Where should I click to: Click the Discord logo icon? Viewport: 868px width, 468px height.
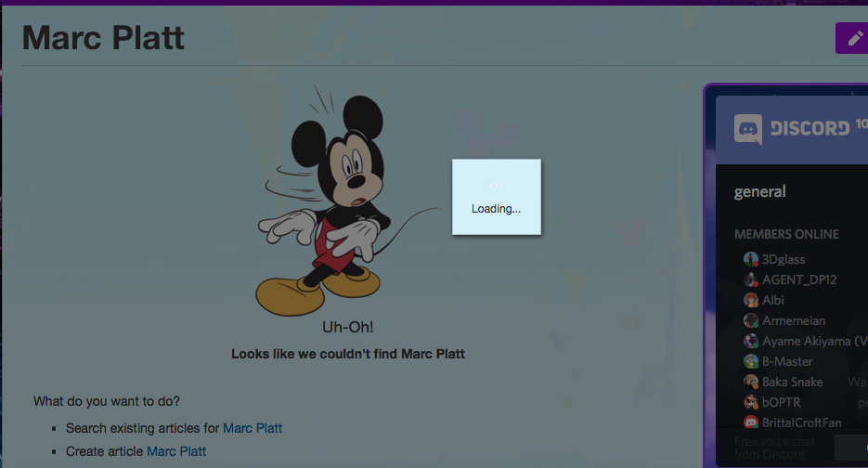748,129
